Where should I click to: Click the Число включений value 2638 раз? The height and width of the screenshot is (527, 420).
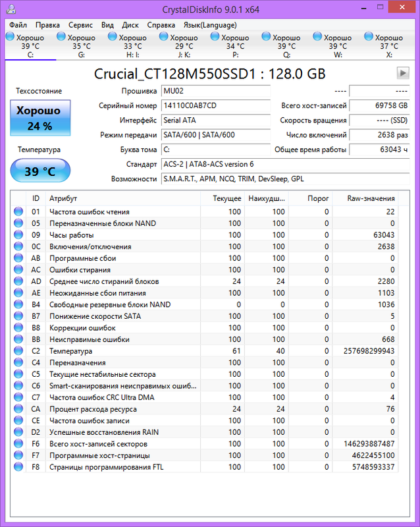pos(379,135)
